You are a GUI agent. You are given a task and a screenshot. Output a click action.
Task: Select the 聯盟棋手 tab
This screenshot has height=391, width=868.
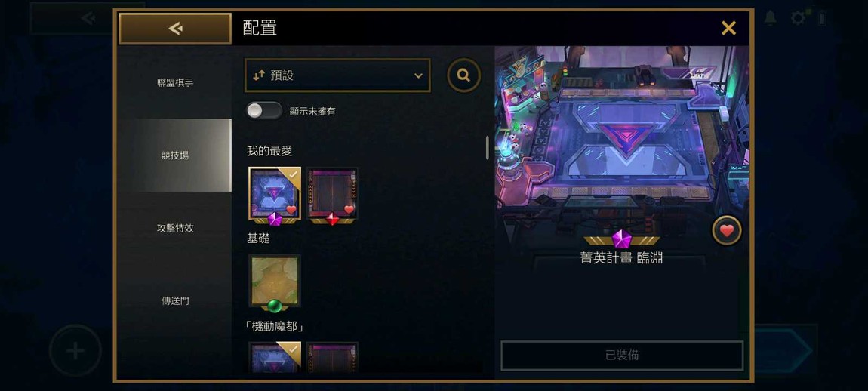pos(175,82)
